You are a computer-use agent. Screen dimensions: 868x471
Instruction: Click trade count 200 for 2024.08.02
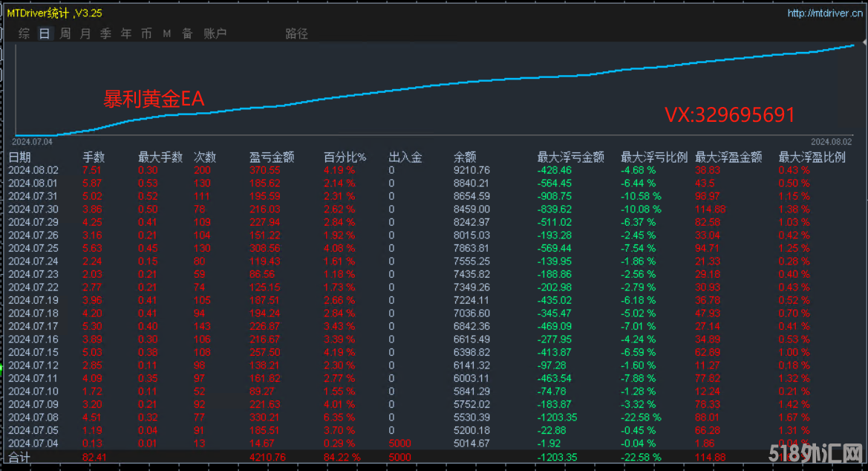pos(202,170)
